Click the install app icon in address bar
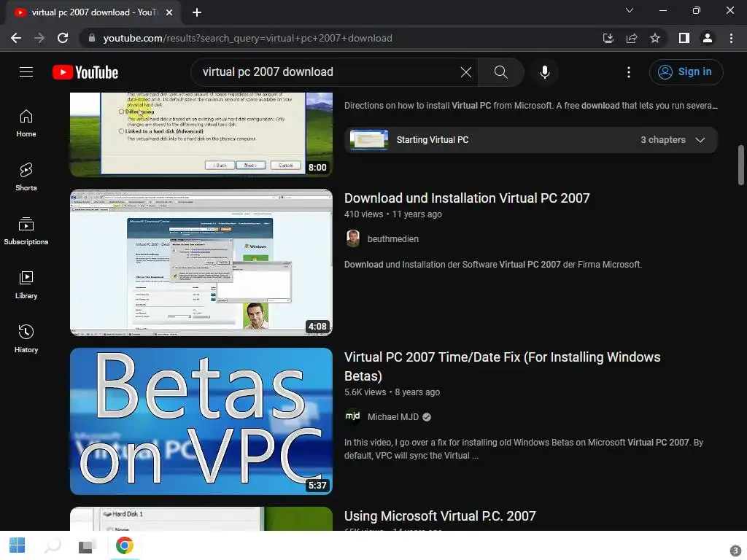The width and height of the screenshot is (747, 560). [x=608, y=38]
